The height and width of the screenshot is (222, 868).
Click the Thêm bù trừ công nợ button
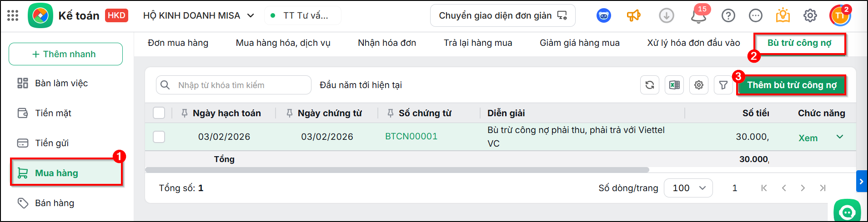pos(791,85)
